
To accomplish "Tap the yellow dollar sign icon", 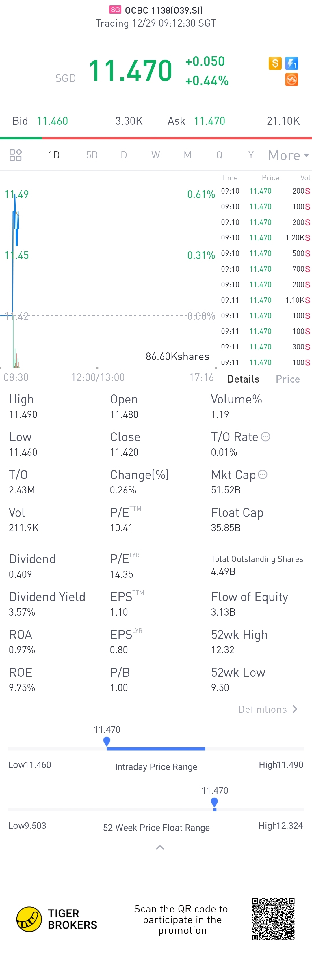I will point(275,63).
